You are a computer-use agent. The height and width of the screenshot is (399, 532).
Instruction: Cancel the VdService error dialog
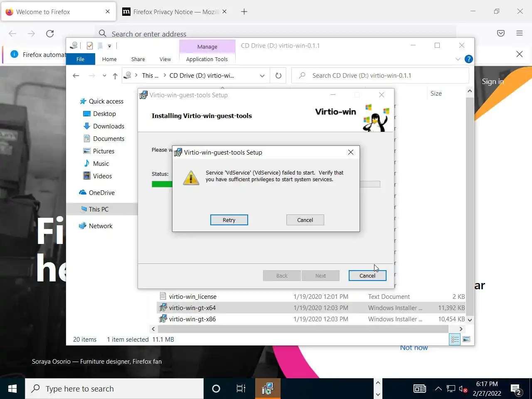pyautogui.click(x=305, y=220)
